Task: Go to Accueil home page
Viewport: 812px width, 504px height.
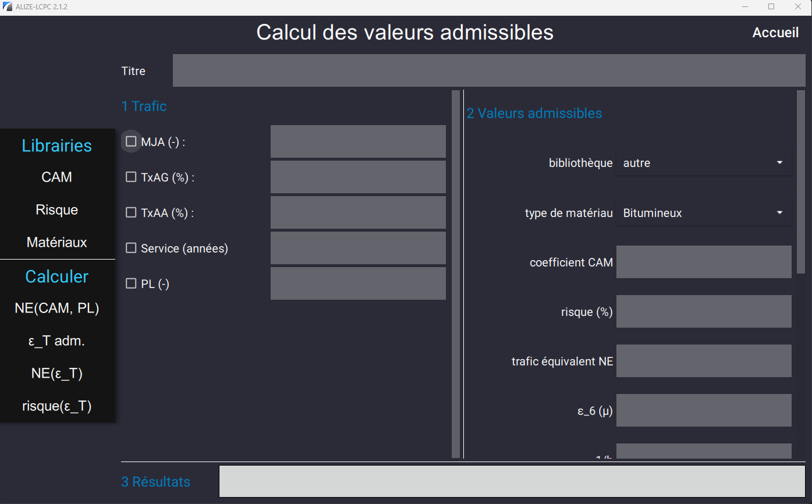Action: pyautogui.click(x=775, y=33)
